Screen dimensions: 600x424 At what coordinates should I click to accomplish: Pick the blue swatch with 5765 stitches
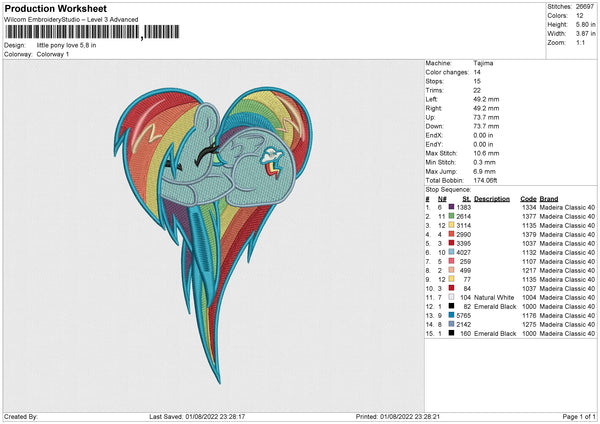pyautogui.click(x=454, y=315)
